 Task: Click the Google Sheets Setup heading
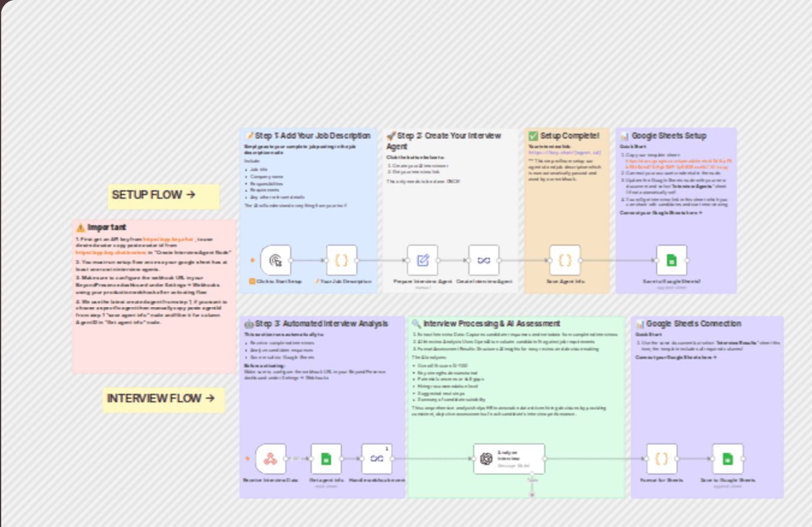(x=664, y=136)
